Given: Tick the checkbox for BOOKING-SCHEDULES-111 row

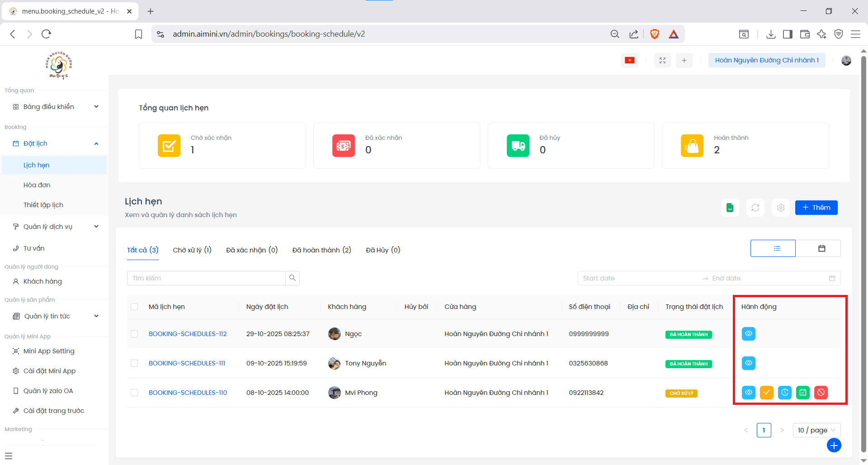Looking at the screenshot, I should (134, 363).
